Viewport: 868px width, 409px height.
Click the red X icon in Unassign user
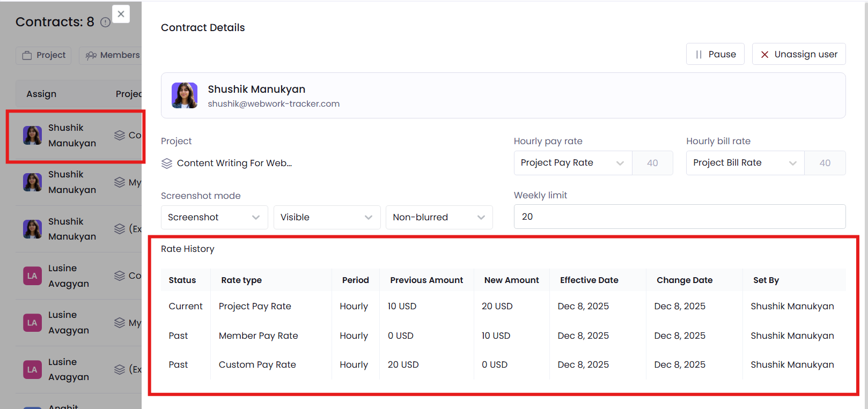[x=764, y=55]
